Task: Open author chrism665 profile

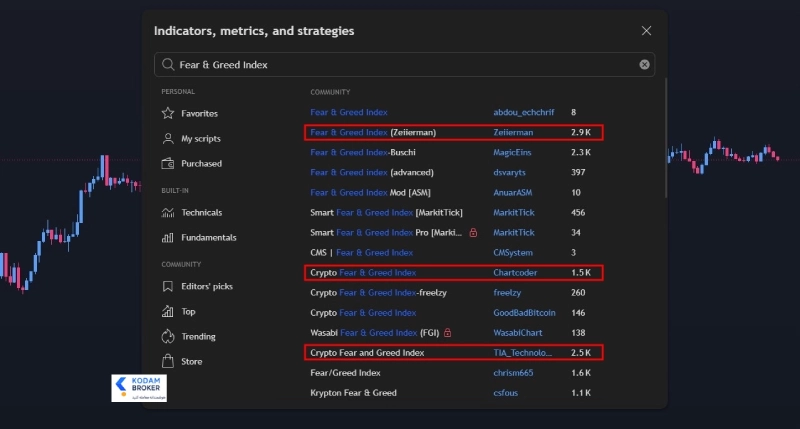Action: [513, 373]
